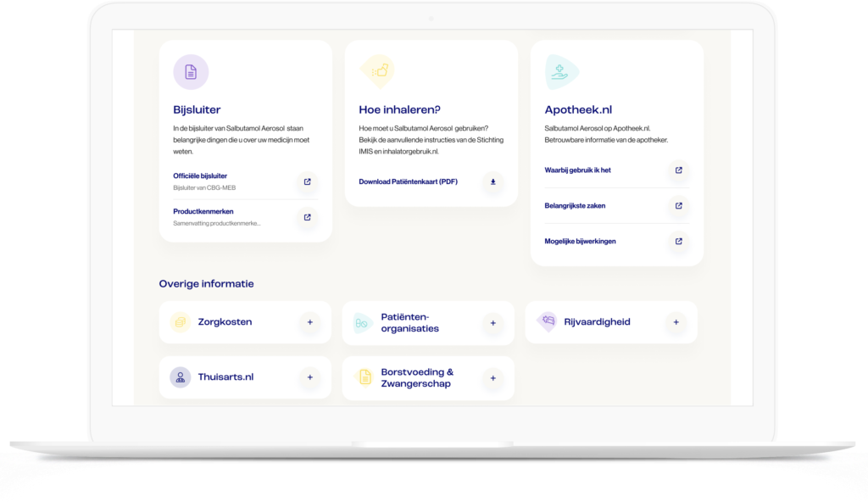Screen dimensions: 868x502
Task: Open the Officiële bijsluiter external link icon
Action: click(307, 181)
